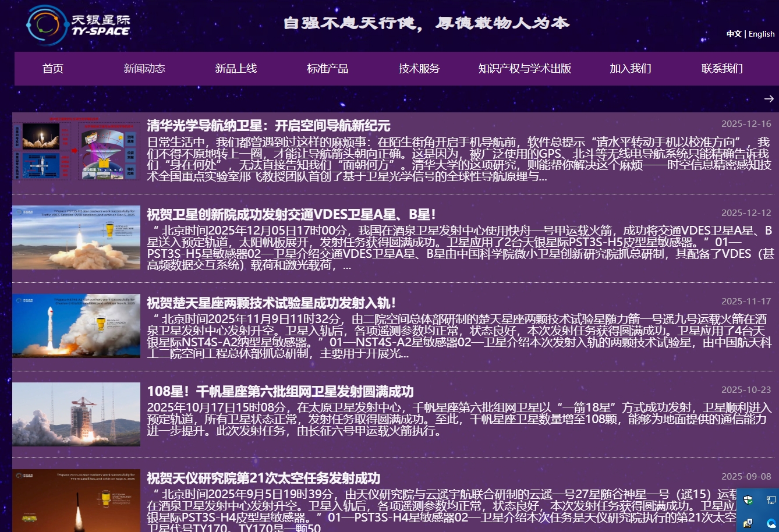This screenshot has height=532, width=779.
Task: Click summary text starting 2025年10月17日15时08分
Action: (459, 419)
